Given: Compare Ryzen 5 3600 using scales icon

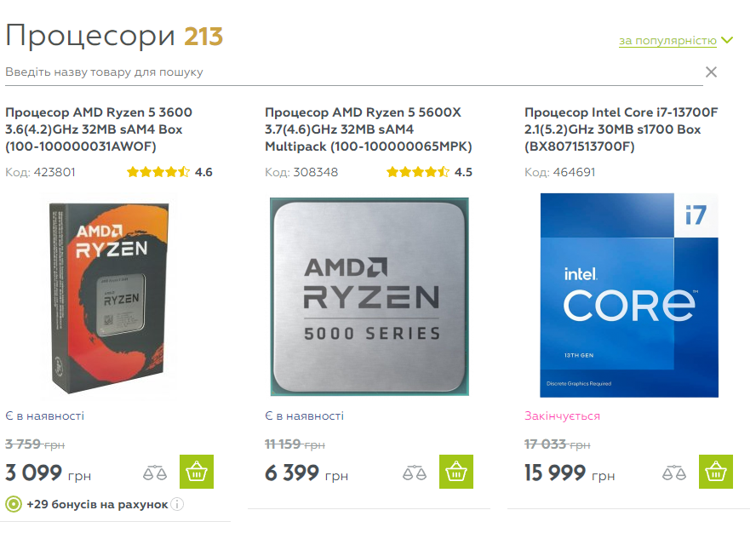Looking at the screenshot, I should 155,473.
